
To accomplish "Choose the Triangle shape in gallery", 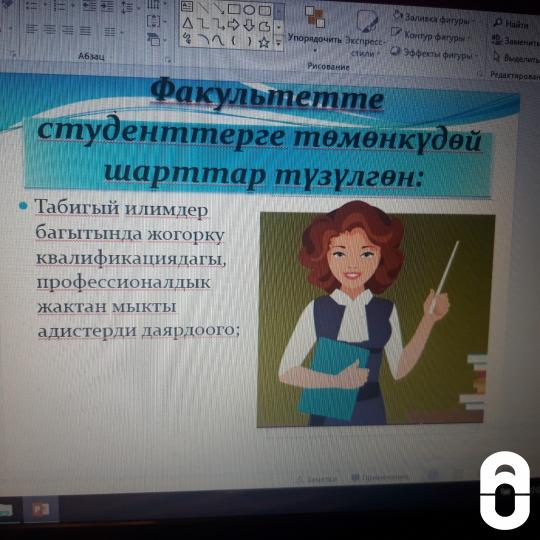I will click(187, 24).
